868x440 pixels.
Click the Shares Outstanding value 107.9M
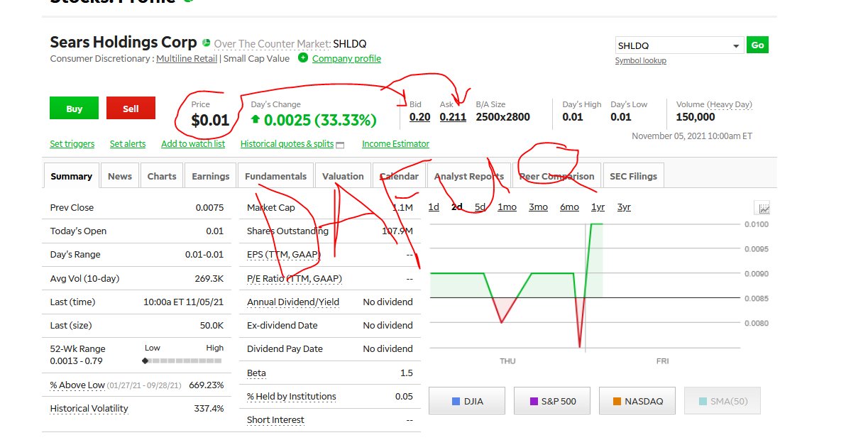pyautogui.click(x=397, y=231)
